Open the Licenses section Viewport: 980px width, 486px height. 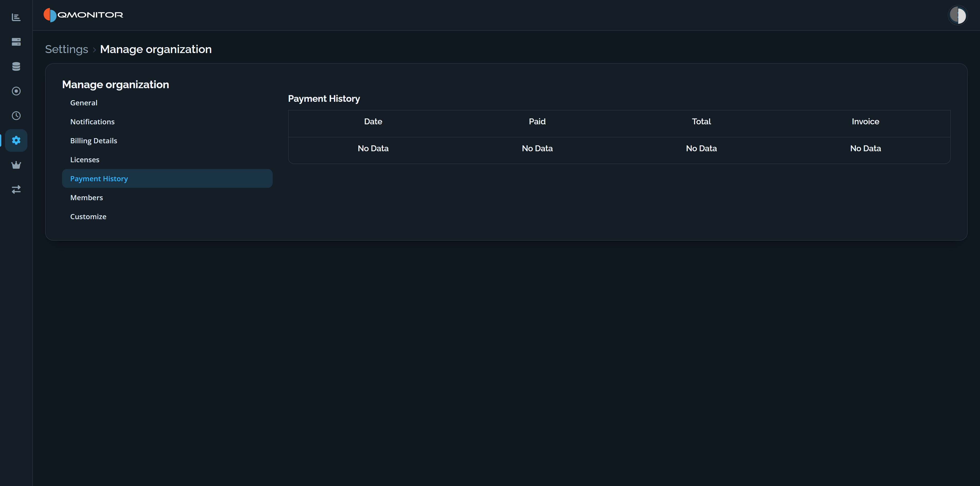167,159
